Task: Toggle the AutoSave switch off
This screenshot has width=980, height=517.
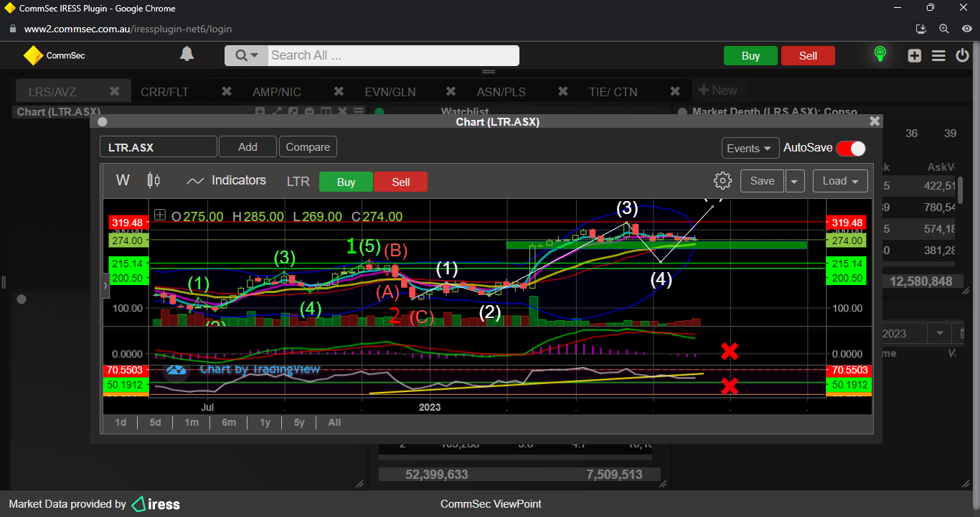Action: pyautogui.click(x=851, y=148)
